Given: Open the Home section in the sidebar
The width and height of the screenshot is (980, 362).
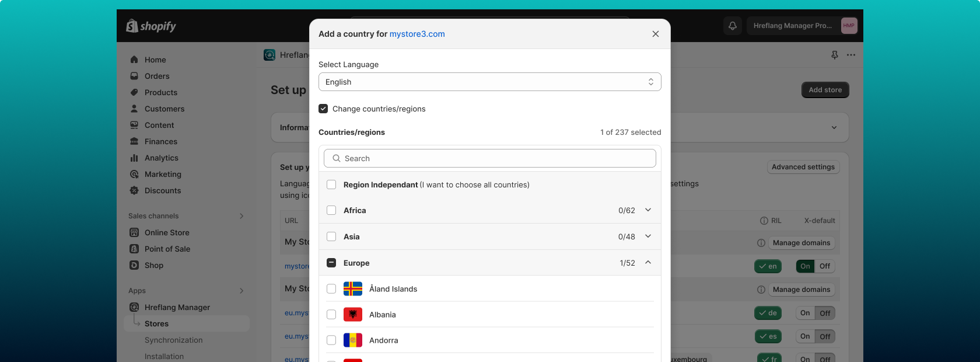Looking at the screenshot, I should click(155, 60).
